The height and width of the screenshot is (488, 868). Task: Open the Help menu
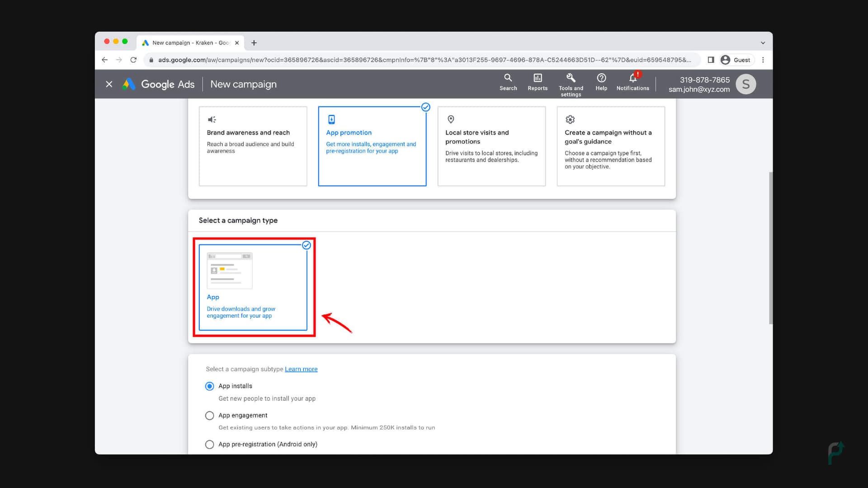[601, 82]
